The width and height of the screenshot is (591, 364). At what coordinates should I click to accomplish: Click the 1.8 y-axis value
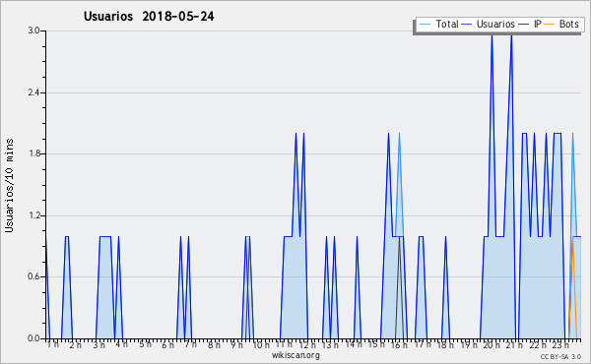(33, 153)
